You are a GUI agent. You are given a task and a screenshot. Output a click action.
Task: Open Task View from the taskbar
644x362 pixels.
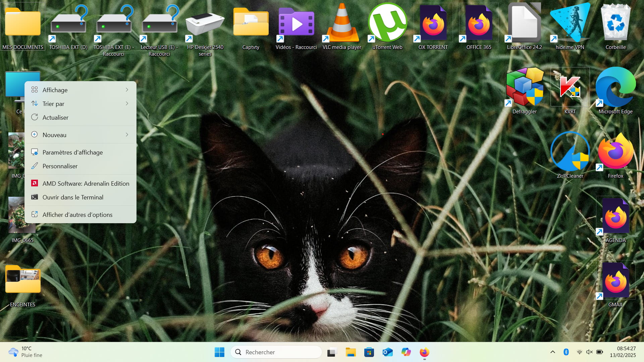point(332,352)
